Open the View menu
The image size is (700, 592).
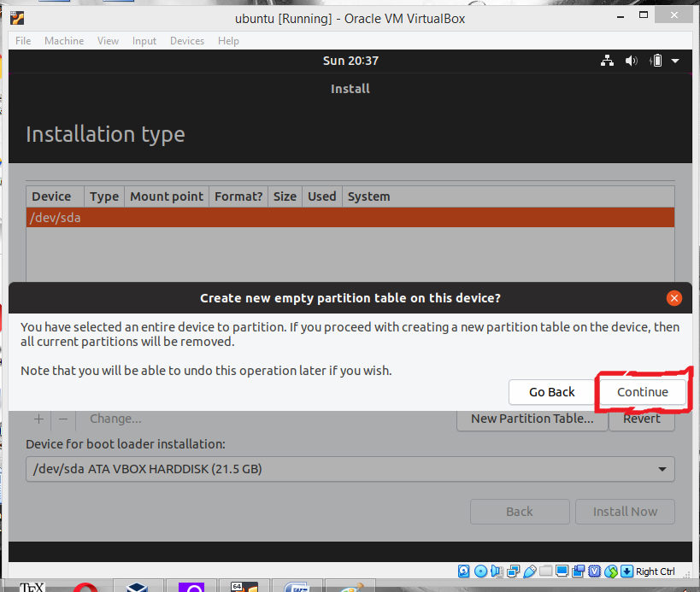[x=108, y=41]
